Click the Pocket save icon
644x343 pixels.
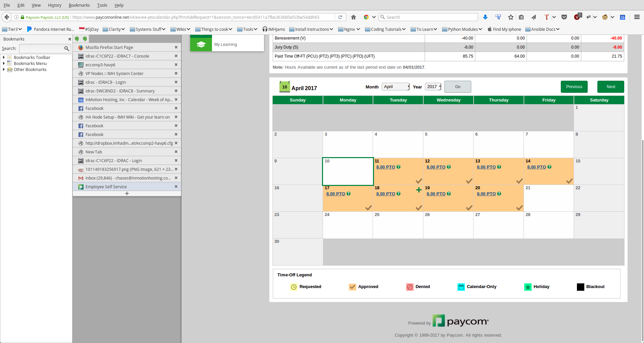pos(564,17)
